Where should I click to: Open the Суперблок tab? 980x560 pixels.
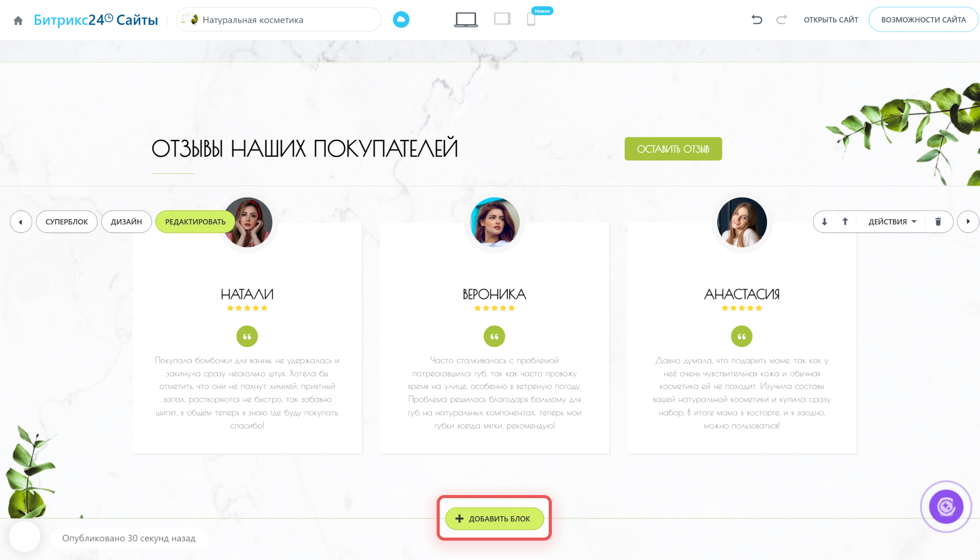66,222
